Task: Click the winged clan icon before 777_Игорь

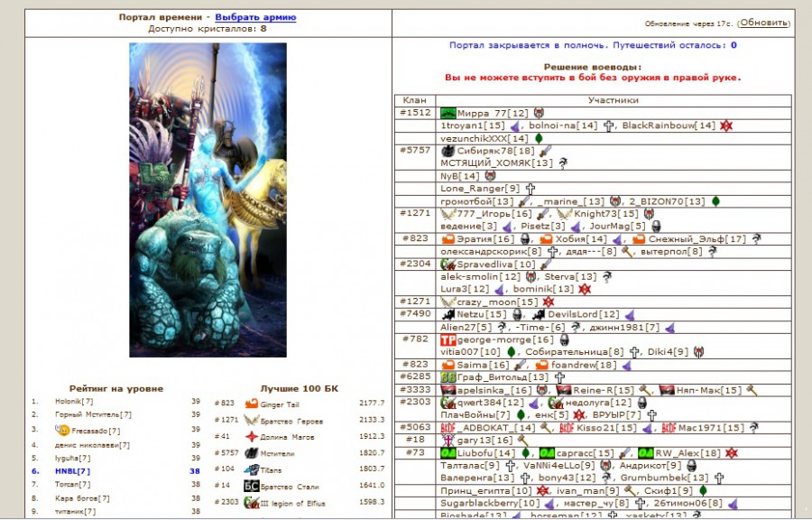Action: coord(448,213)
